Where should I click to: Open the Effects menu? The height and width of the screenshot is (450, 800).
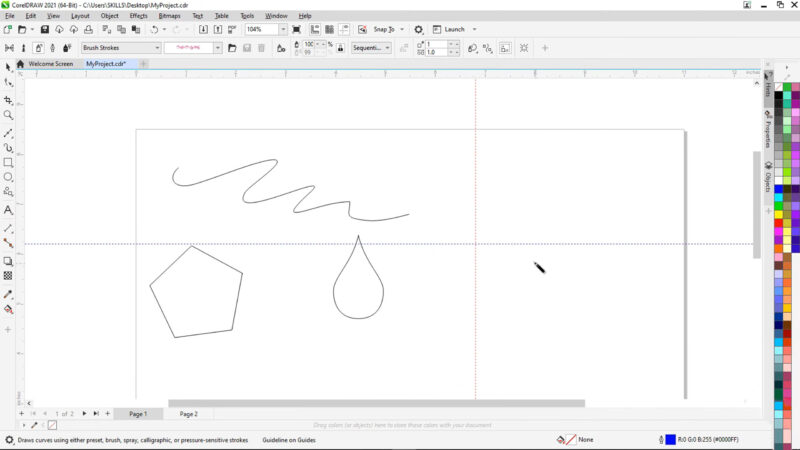click(138, 16)
